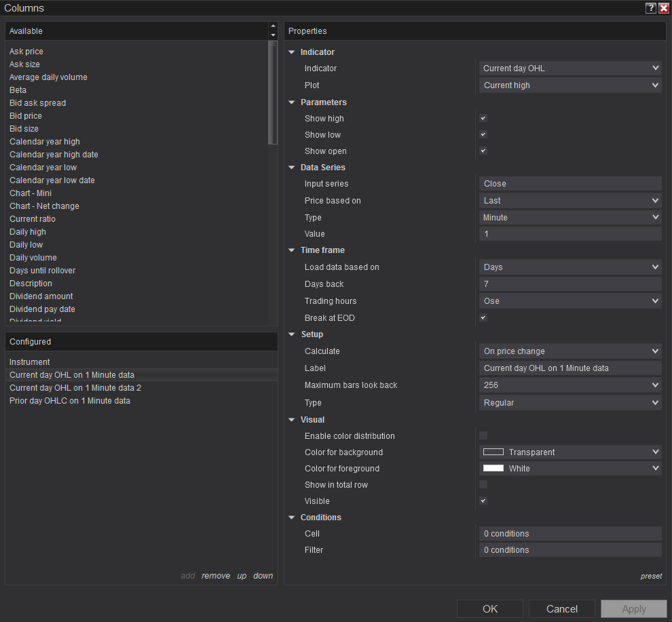Collapse the Parameters section

[x=292, y=102]
